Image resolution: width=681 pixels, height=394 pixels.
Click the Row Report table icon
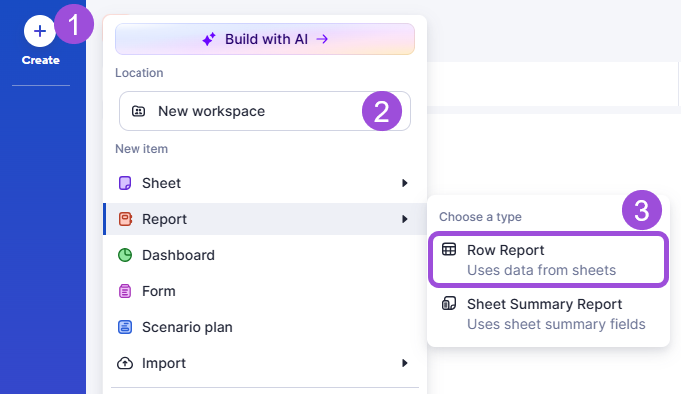(449, 249)
